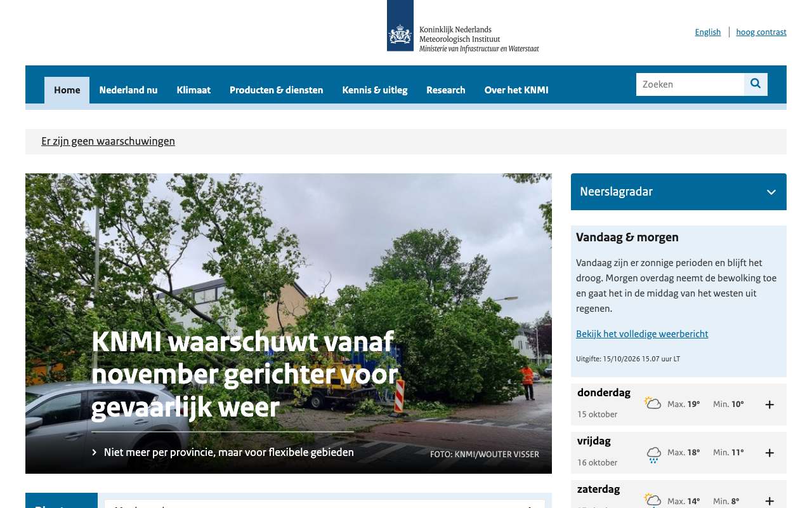Open 'Niet meer per provincie' subheading link
Screen dimensions: 812x508
pyautogui.click(x=229, y=453)
